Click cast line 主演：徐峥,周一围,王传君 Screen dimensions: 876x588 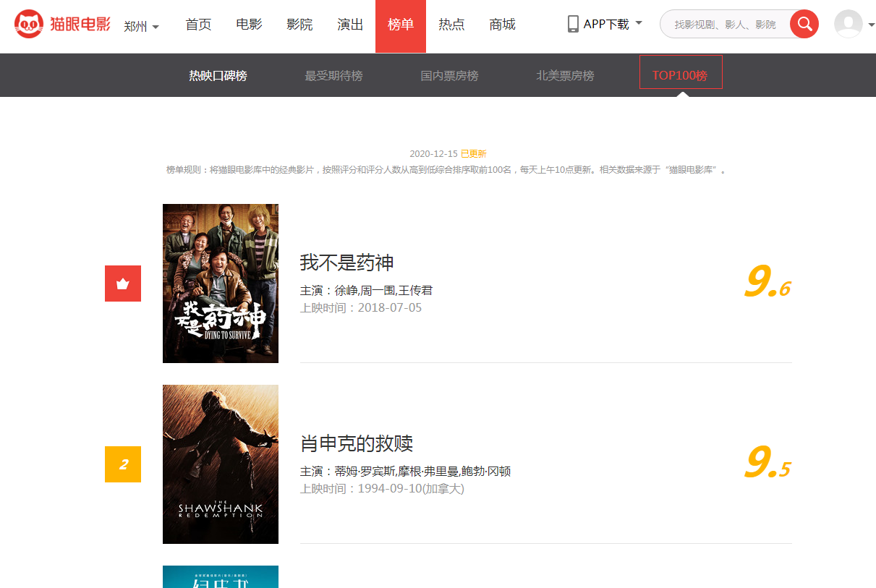tap(366, 291)
